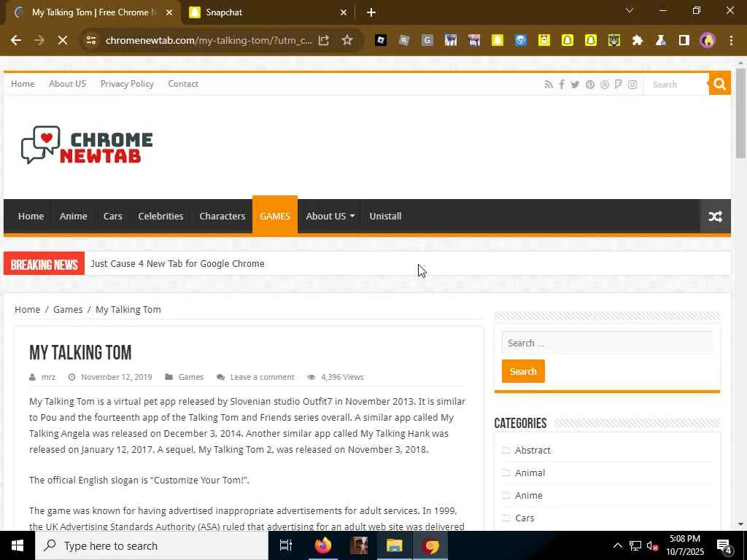Open the site's Foursquare icon
This screenshot has height=560, width=747.
(619, 85)
